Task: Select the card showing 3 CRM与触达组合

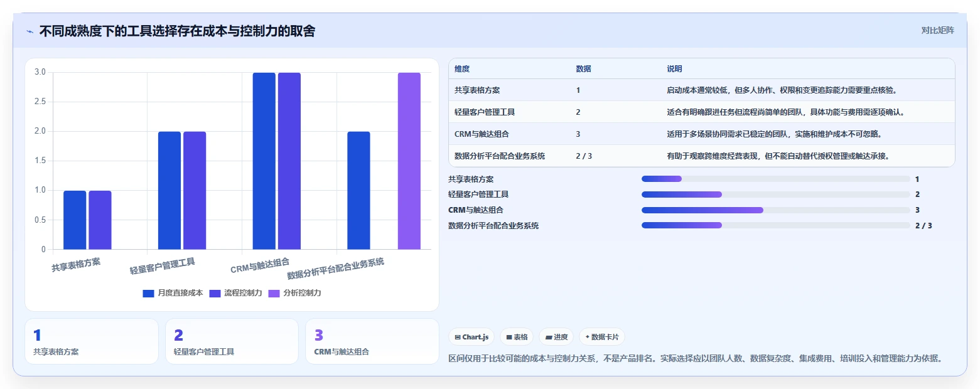Action: (x=372, y=341)
